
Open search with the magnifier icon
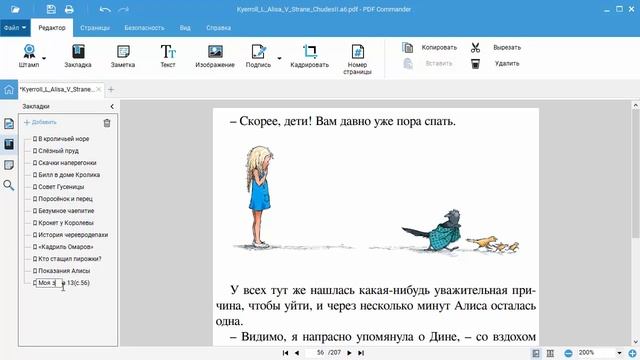9,185
